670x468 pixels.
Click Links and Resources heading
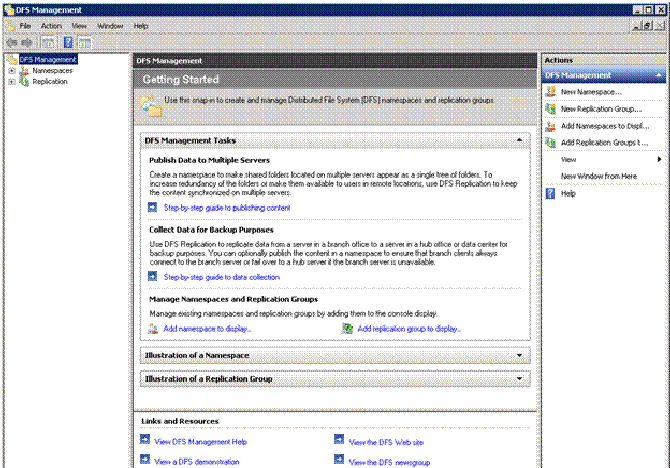tap(180, 421)
